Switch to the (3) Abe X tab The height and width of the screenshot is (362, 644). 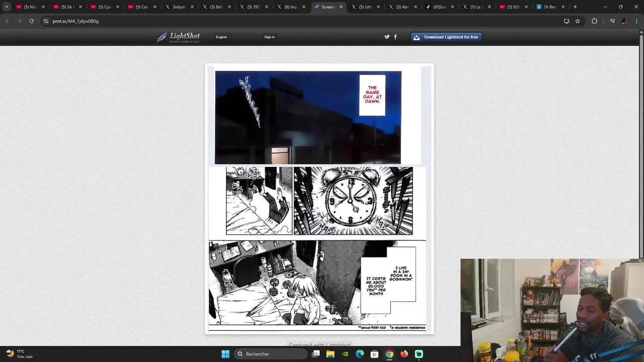(x=402, y=7)
